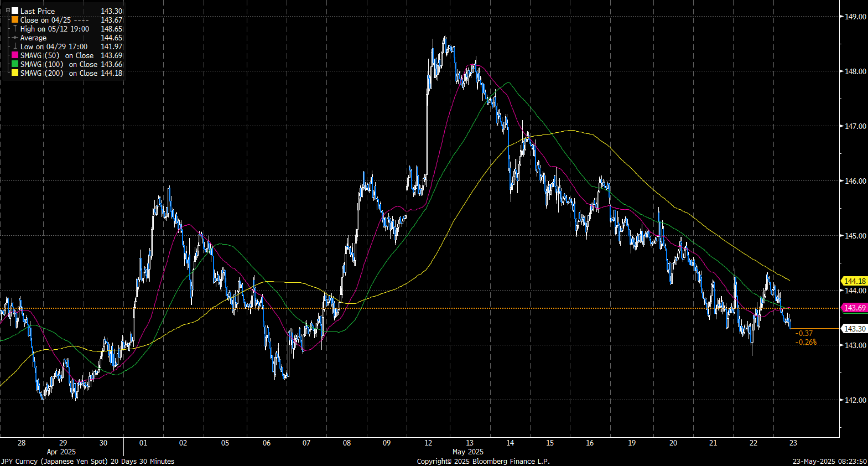Click the white Last Price color swatch

point(15,11)
